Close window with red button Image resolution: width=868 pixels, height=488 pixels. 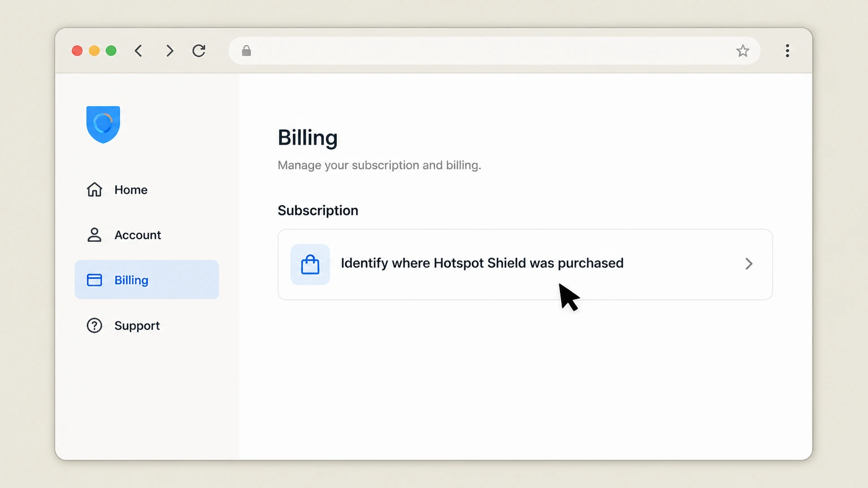pos(77,51)
